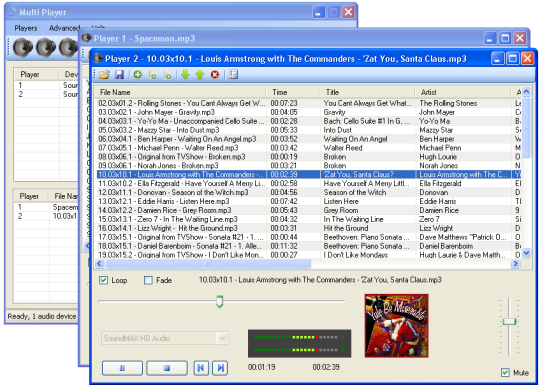Select the Yo-Yo Ma Unaccompanied Cello Suite row

click(308, 121)
